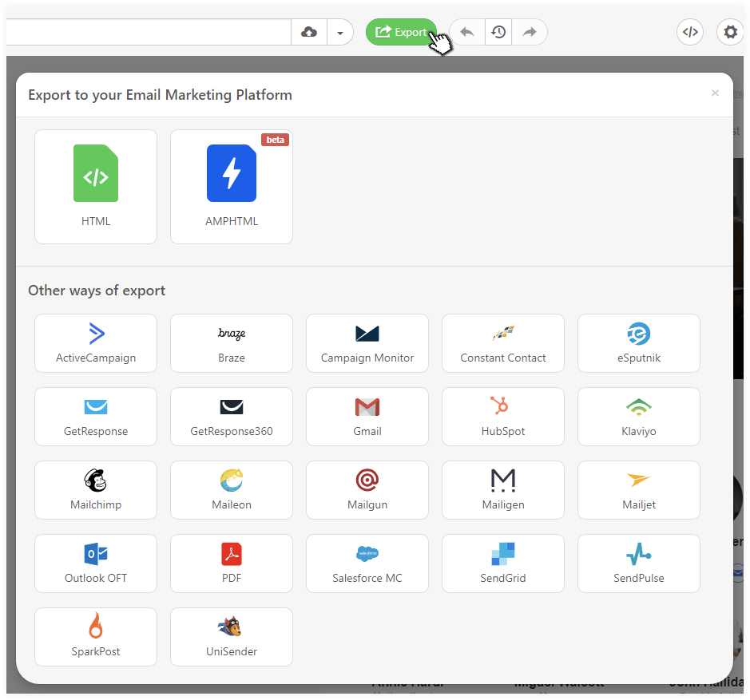Export to SendPulse
The image size is (750, 700).
(x=639, y=564)
